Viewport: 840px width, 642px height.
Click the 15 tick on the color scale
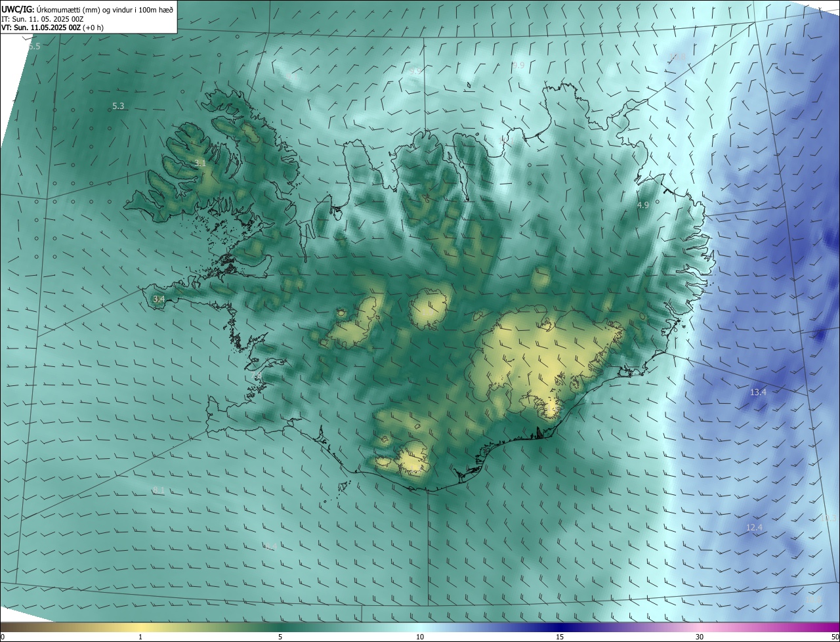(560, 637)
